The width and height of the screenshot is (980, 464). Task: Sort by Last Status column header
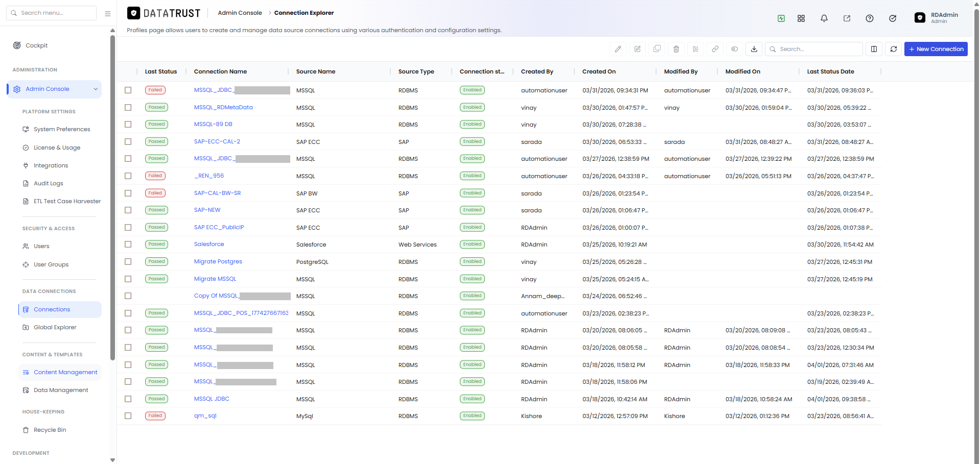point(161,71)
